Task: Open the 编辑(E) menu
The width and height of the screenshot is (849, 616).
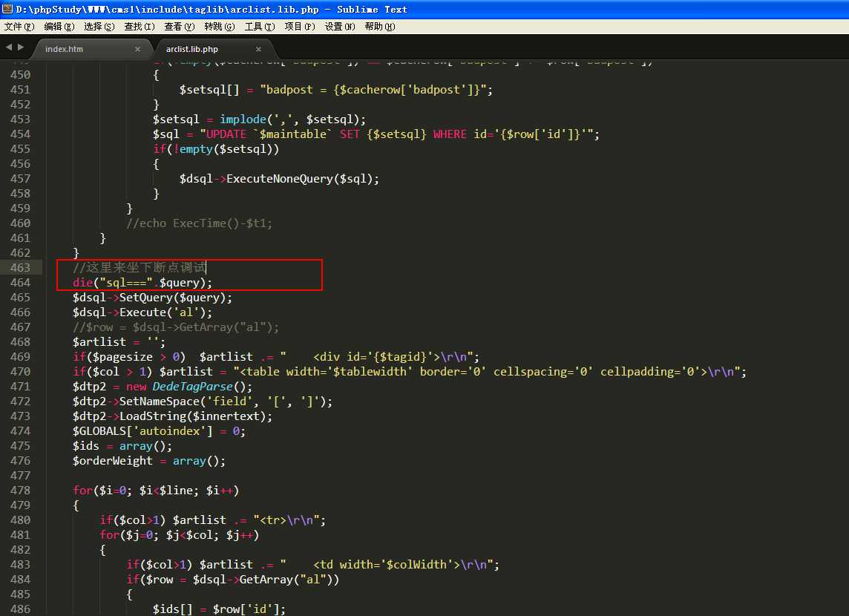Action: [x=59, y=27]
